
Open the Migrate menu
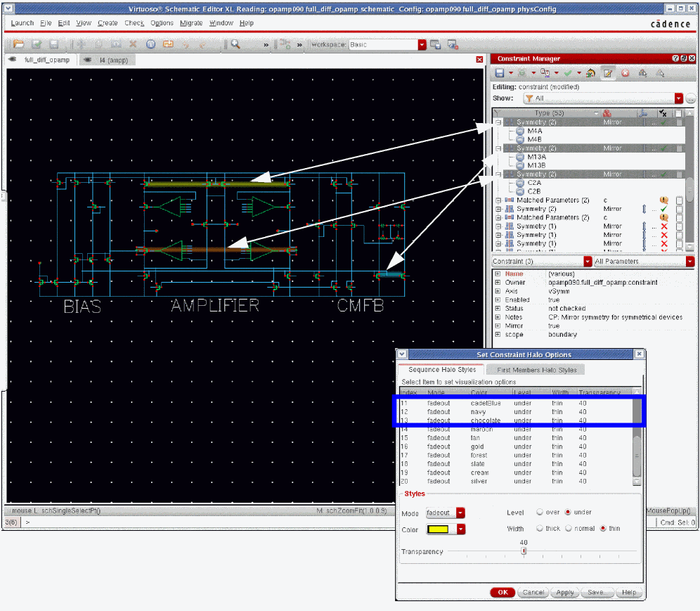191,23
